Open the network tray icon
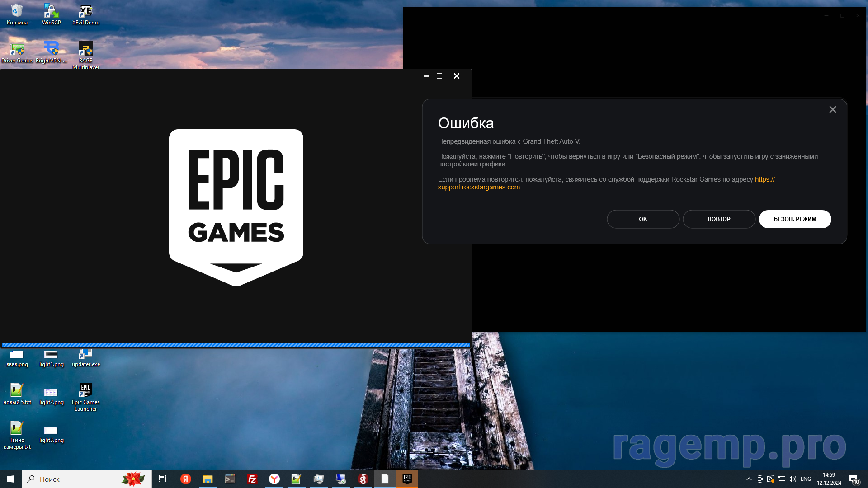This screenshot has width=868, height=488. coord(782,479)
